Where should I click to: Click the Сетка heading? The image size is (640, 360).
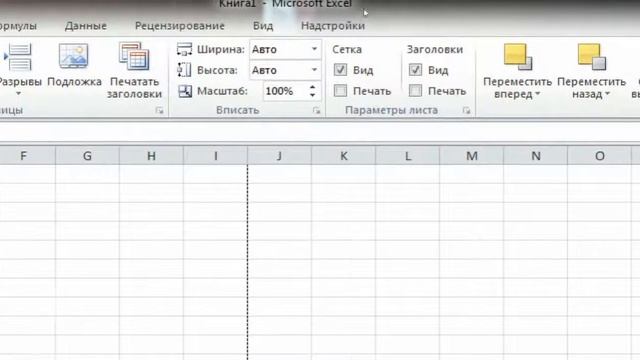[347, 49]
